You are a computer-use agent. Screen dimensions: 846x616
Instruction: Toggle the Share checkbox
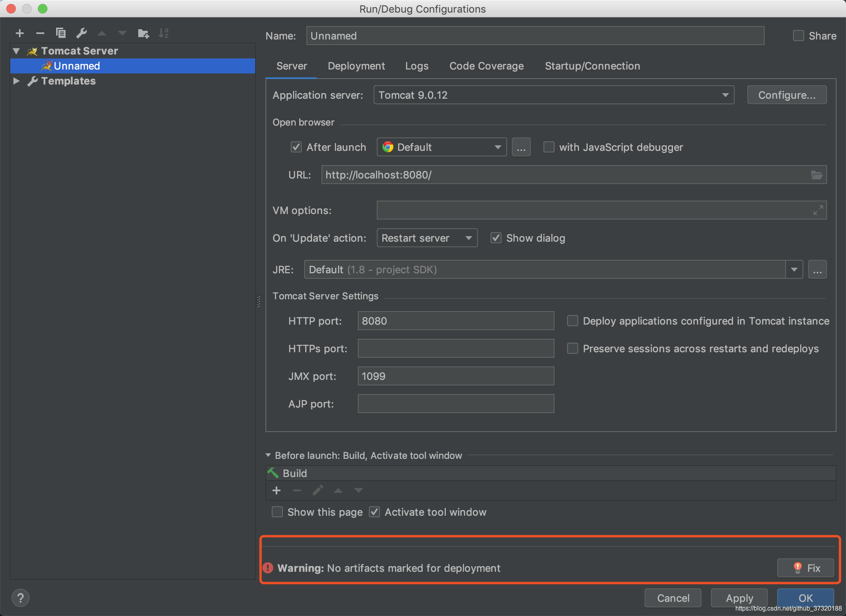point(799,36)
